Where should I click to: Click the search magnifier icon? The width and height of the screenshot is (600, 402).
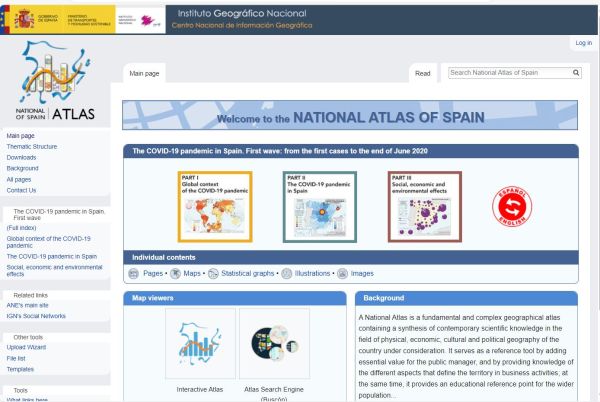[576, 73]
